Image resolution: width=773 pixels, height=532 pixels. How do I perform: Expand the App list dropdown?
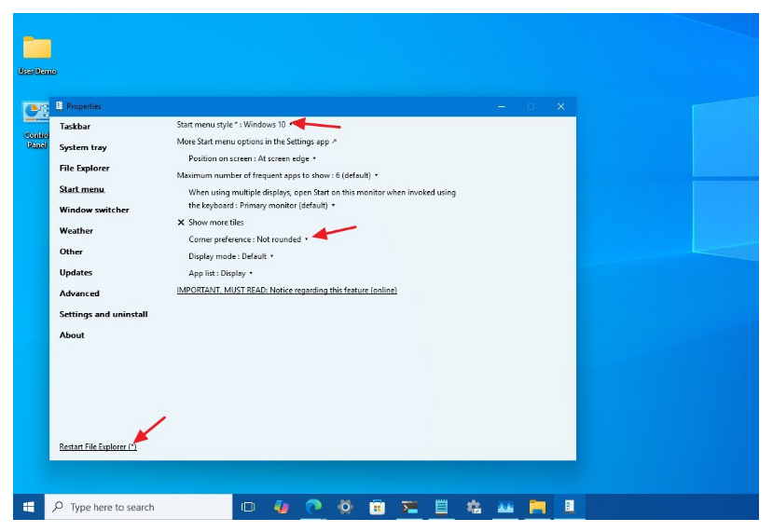[220, 273]
